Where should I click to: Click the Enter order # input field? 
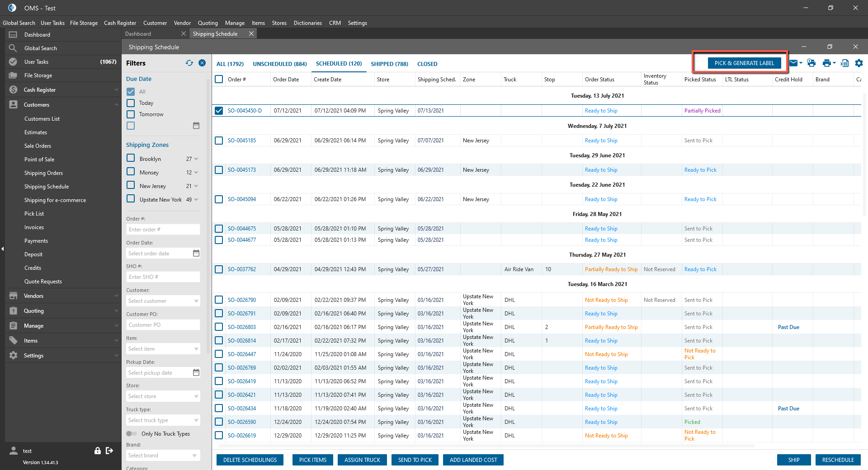(x=163, y=230)
